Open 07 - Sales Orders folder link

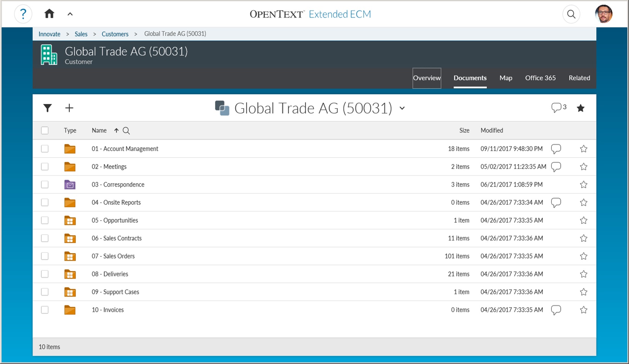tap(113, 256)
